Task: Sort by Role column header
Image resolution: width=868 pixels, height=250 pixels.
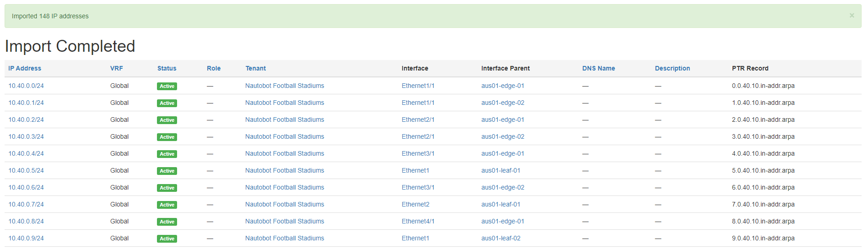Action: point(213,68)
